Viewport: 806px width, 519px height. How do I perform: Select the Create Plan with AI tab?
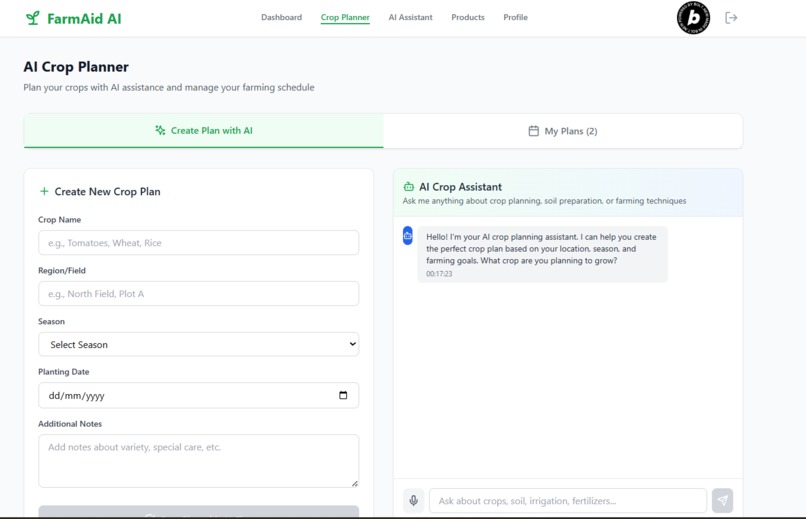point(204,131)
